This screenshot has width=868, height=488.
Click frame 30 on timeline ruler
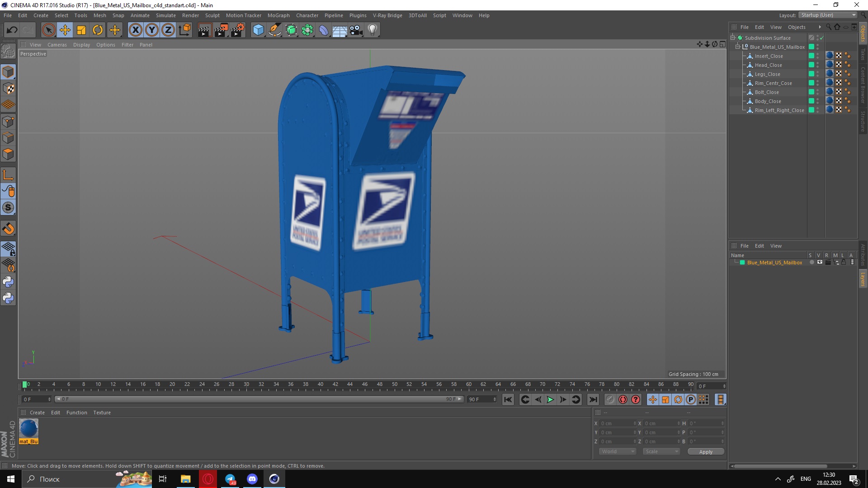coord(246,385)
